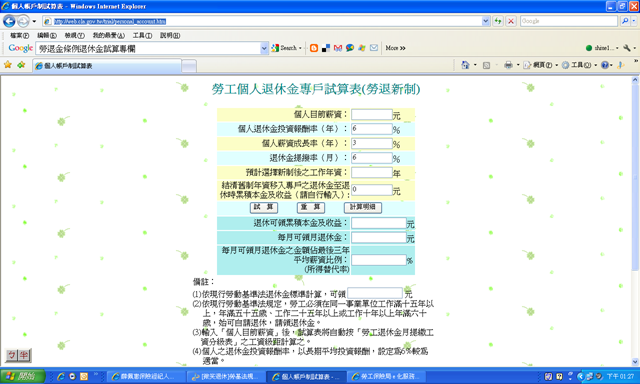Click the clock showing 下午 01:27
The image size is (640, 384).
tap(620, 376)
